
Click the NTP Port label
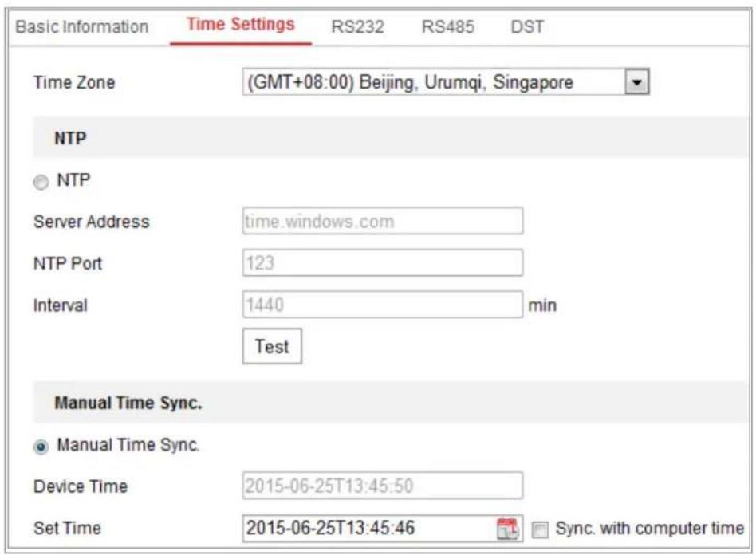[x=68, y=263]
